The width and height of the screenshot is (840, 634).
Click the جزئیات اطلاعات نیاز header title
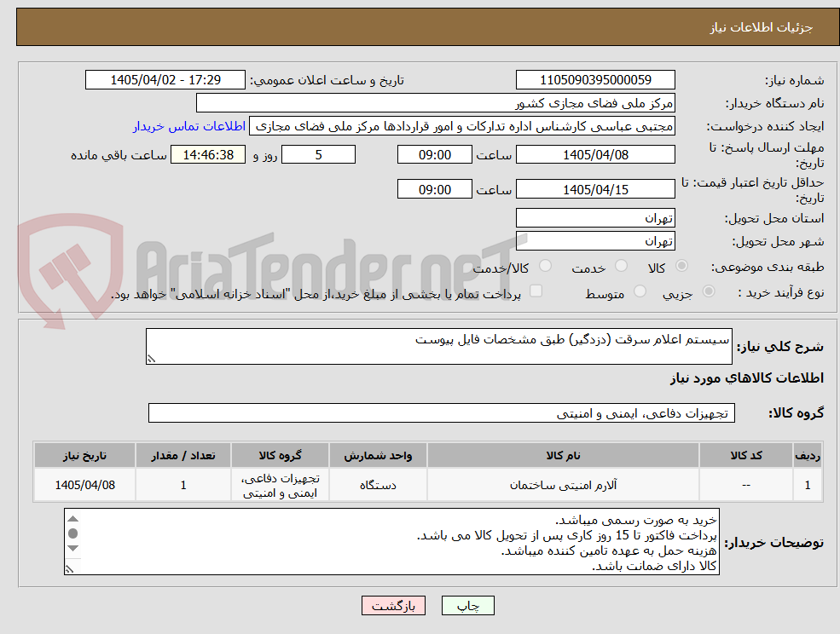point(762,27)
